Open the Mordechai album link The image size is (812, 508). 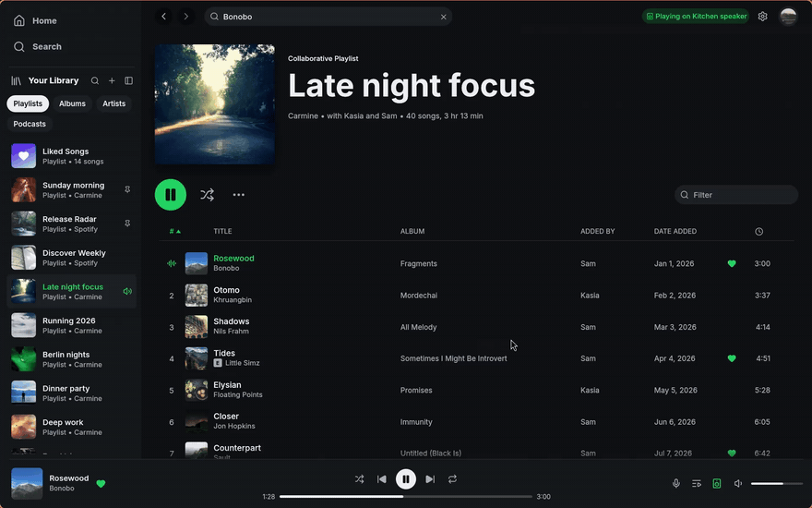pos(418,296)
